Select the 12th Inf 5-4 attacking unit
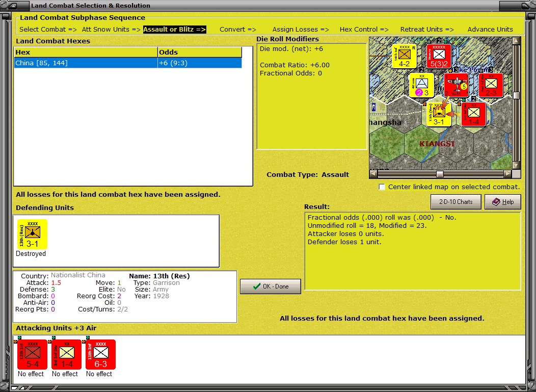This screenshot has width=536, height=392. 33,354
